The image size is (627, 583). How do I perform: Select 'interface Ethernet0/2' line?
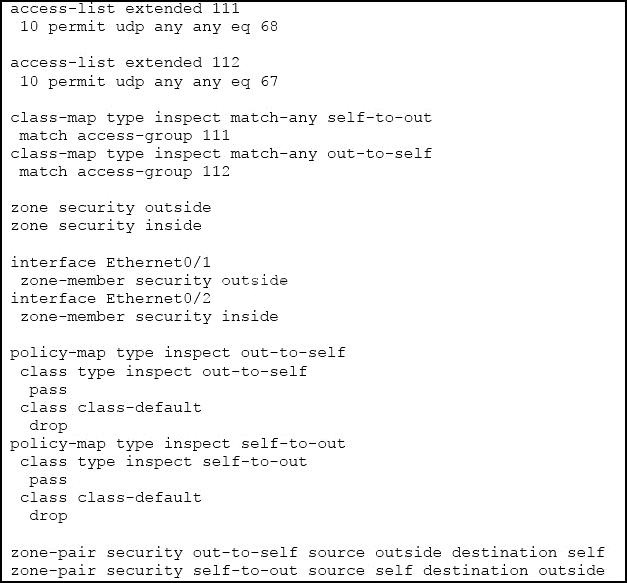tap(111, 299)
